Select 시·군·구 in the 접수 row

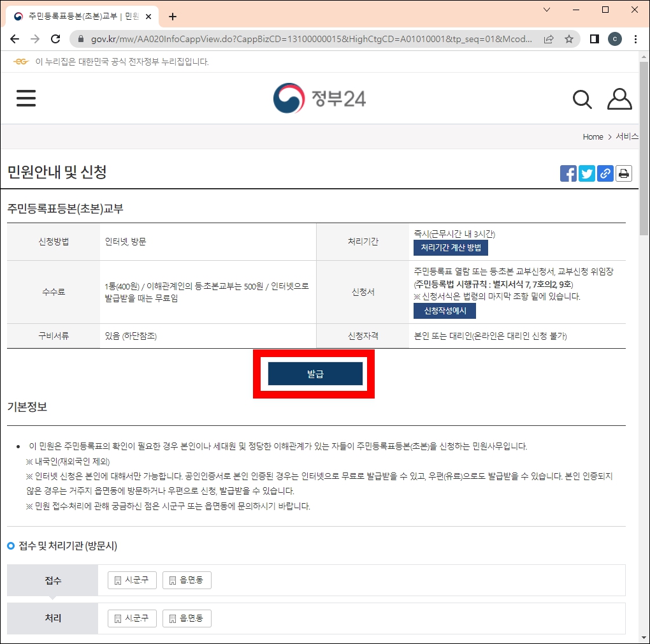click(x=131, y=580)
